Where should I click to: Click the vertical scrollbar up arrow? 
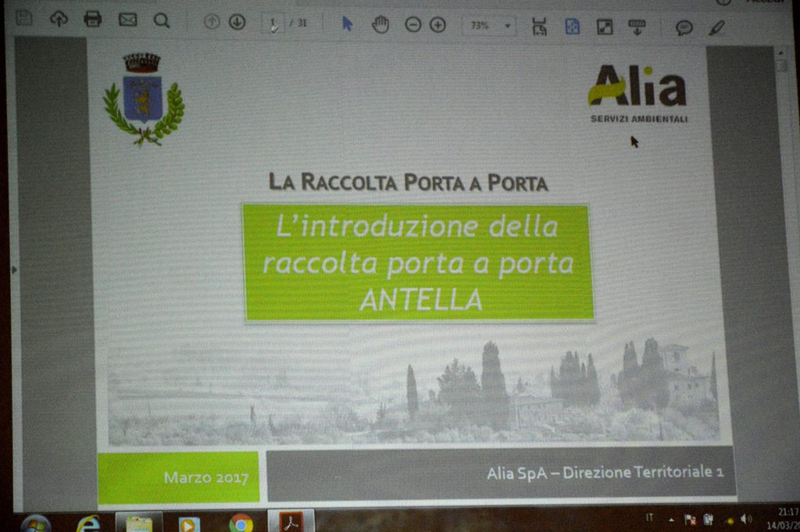click(x=780, y=52)
